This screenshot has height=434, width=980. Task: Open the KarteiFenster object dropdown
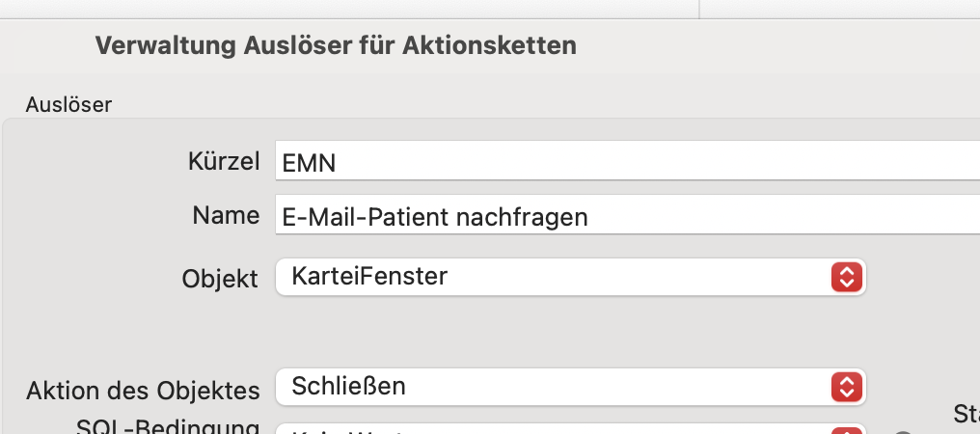[x=570, y=277]
